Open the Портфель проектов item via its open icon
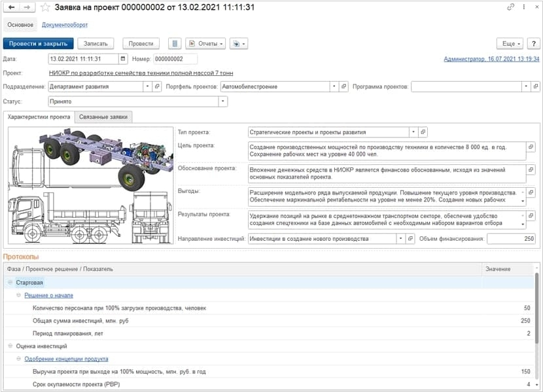 click(343, 86)
